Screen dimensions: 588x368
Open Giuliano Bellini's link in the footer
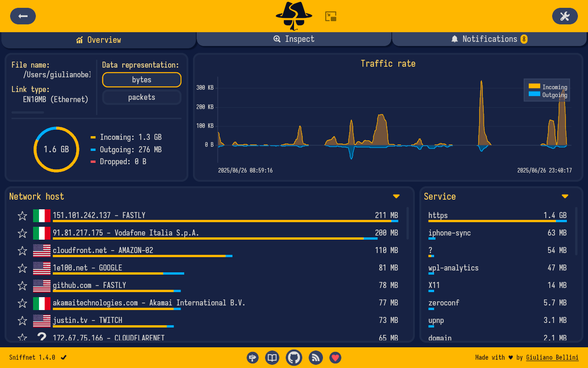click(552, 357)
